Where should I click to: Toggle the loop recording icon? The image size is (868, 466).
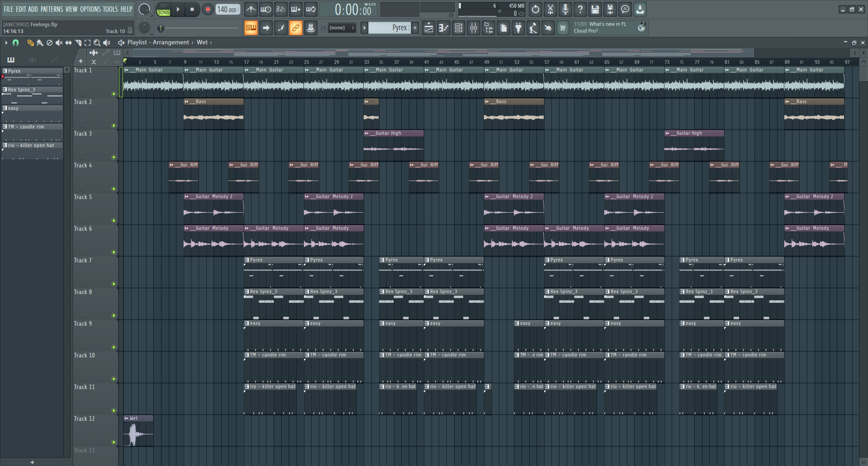point(311,9)
